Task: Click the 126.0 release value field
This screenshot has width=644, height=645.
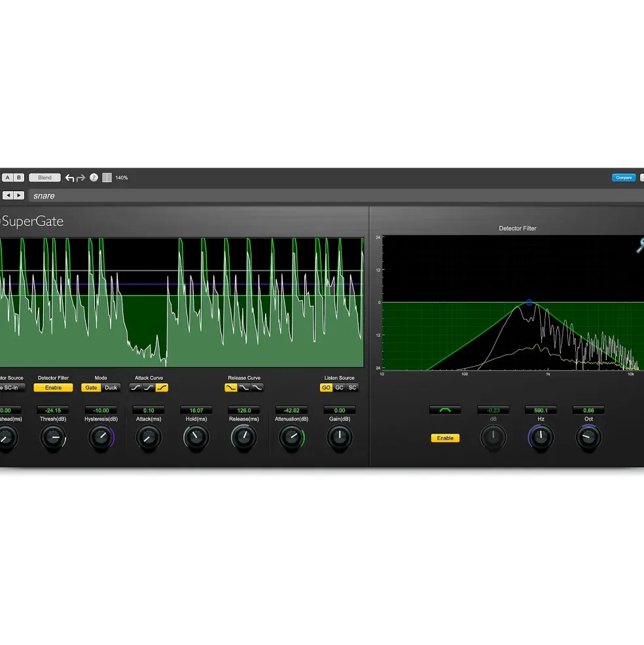Action: pyautogui.click(x=244, y=410)
